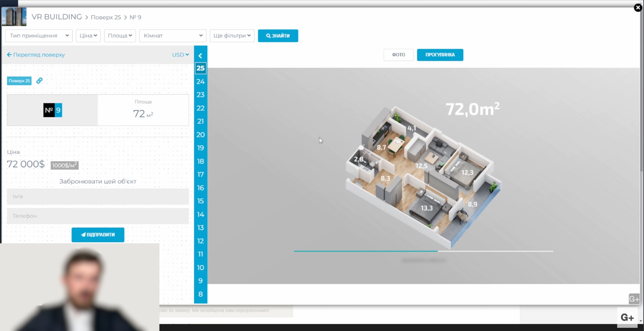The image size is (644, 331).
Task: Select floor 14 in the floor list
Action: [x=200, y=214]
